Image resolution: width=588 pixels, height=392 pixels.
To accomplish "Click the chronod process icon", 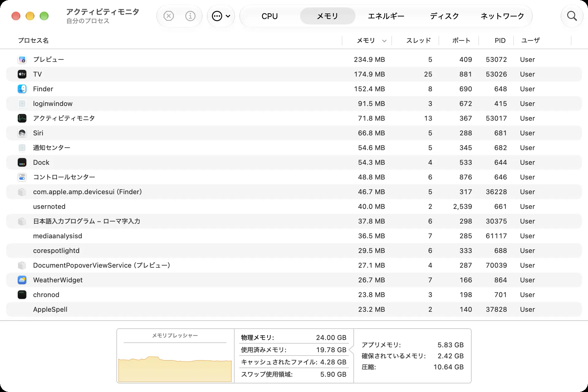I will coord(22,295).
